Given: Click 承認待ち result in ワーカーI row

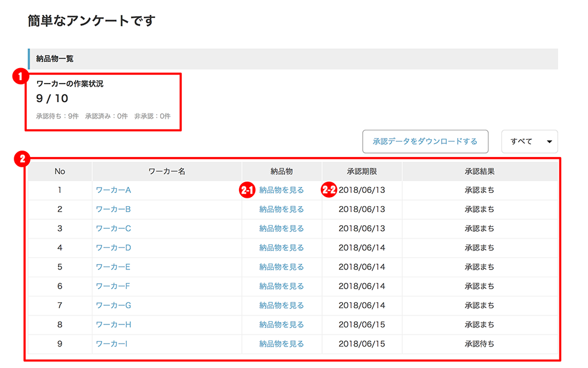Looking at the screenshot, I should coord(480,344).
